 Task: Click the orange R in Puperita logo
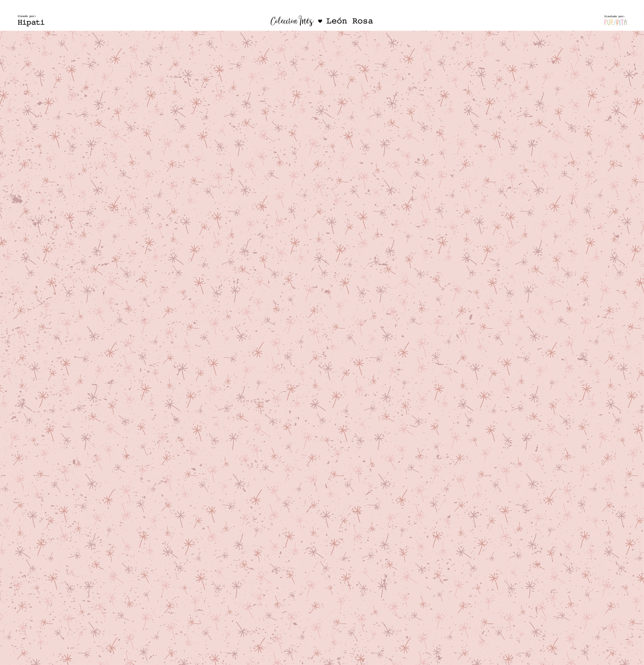click(x=618, y=22)
